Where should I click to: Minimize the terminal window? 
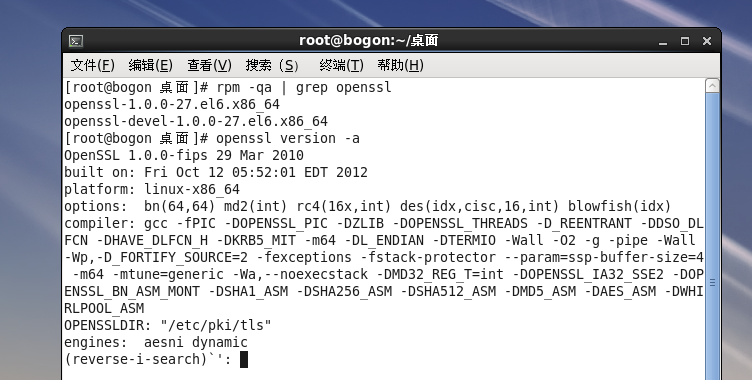(663, 42)
